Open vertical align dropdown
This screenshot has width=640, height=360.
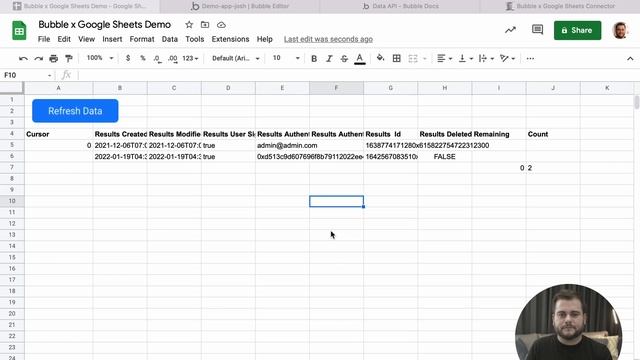pyautogui.click(x=465, y=58)
